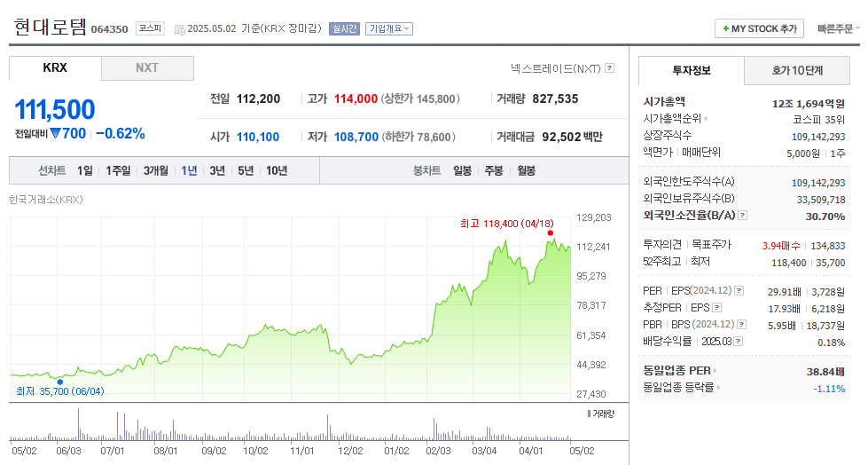Click the 최저 35,700 (06/04) label
The image size is (868, 465).
coord(59,391)
